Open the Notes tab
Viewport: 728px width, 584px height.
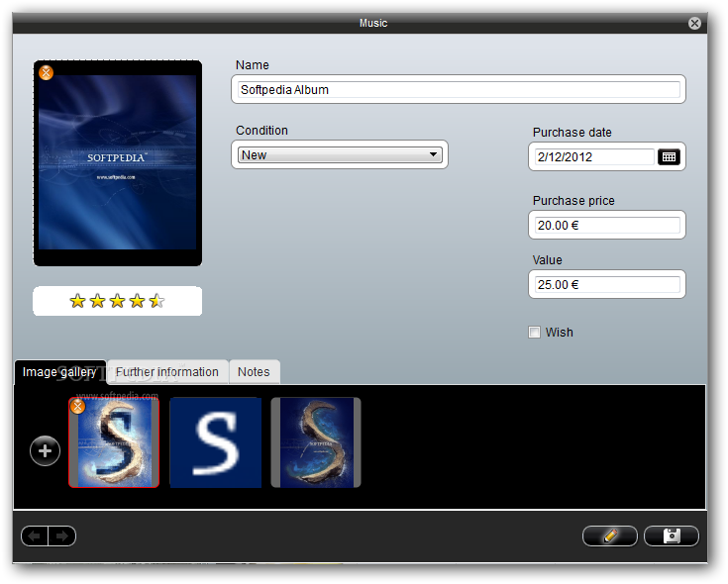click(x=254, y=372)
